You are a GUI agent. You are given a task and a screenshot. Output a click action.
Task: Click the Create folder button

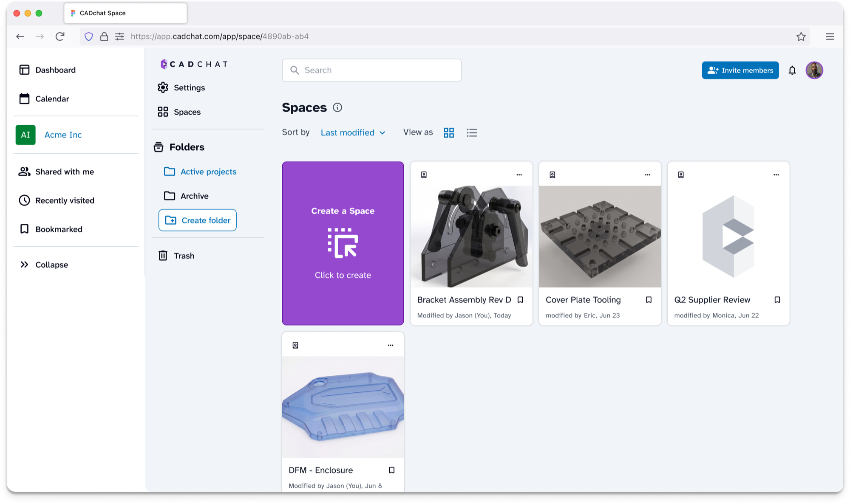point(198,220)
